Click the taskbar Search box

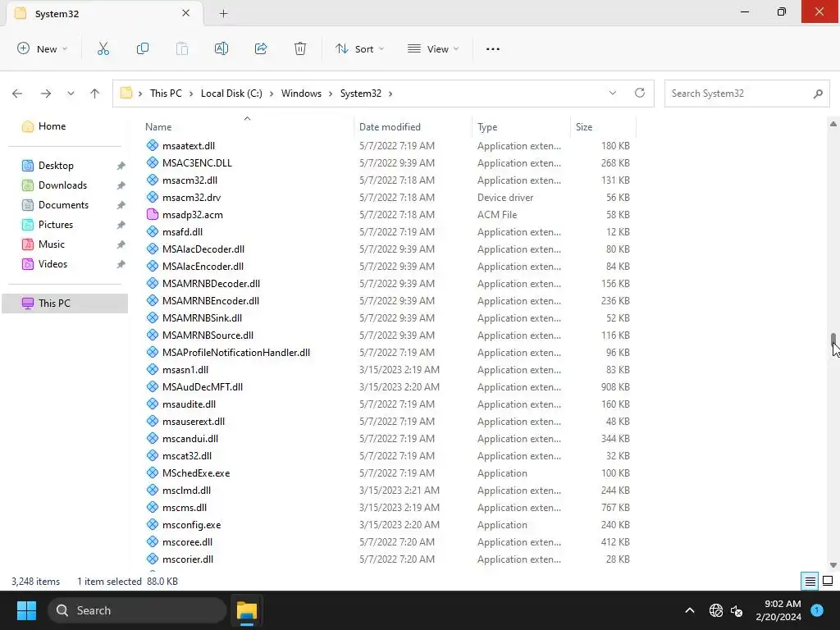137,610
